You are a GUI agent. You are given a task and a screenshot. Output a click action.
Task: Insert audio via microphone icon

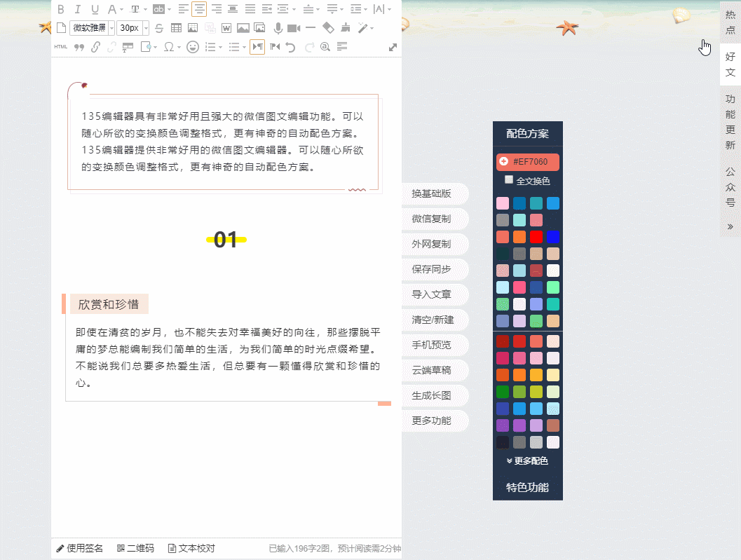278,28
